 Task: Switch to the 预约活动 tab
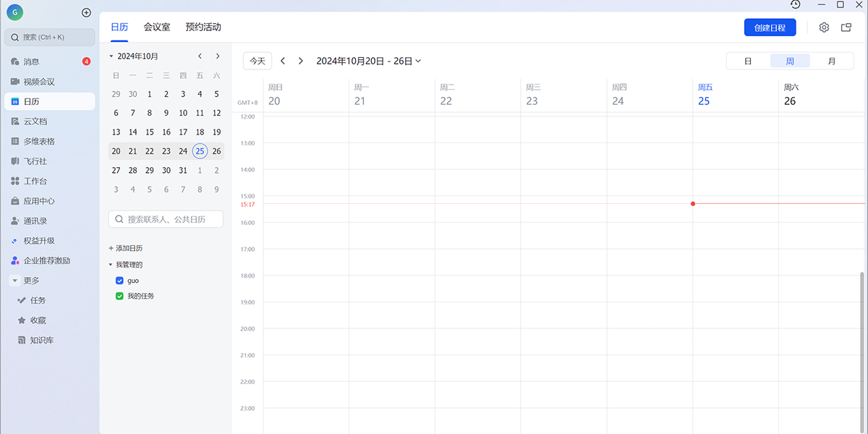point(203,27)
